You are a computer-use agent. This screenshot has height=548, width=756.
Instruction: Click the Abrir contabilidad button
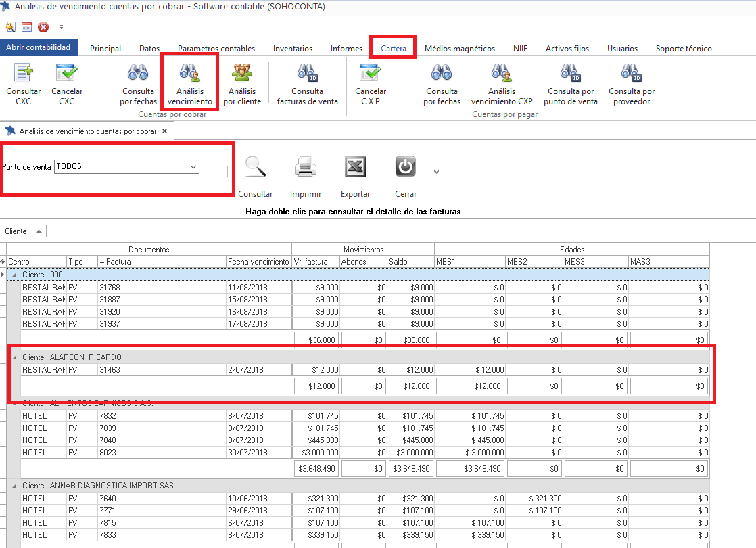click(x=39, y=47)
